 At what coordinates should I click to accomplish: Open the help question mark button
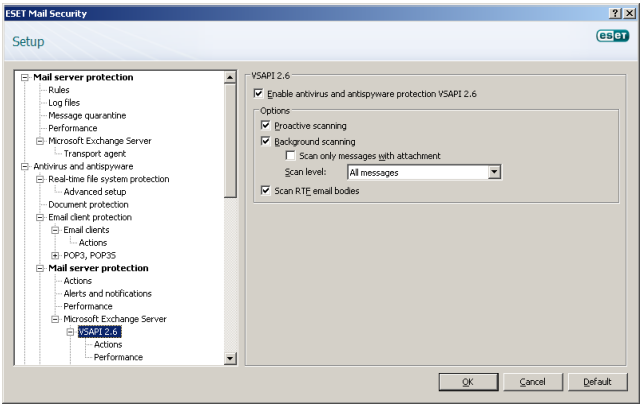[615, 14]
